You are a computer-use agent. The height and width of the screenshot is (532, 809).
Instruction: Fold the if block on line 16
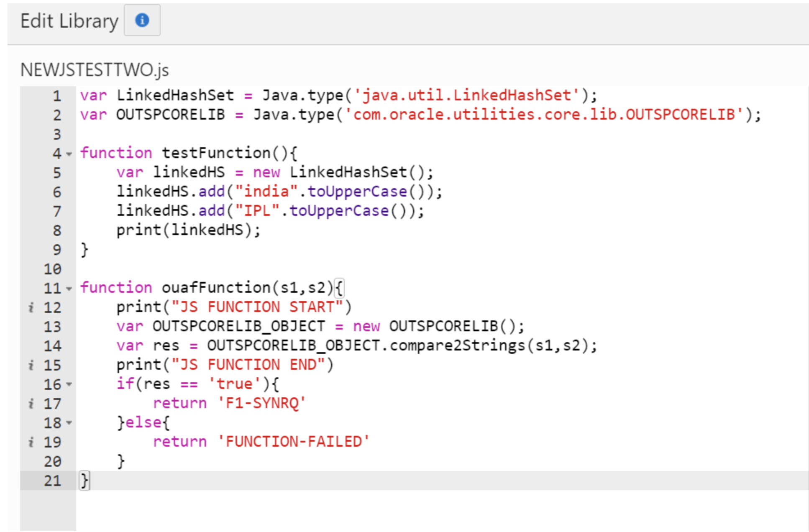point(69,384)
